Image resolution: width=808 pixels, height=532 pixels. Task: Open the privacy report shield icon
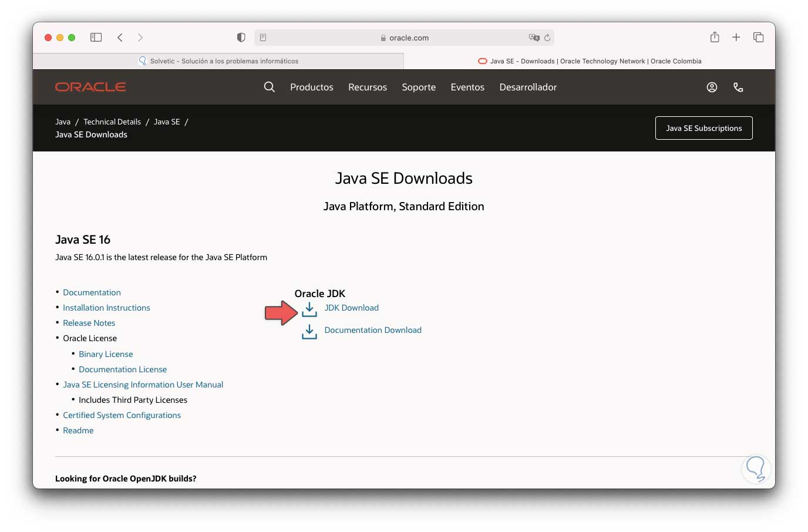tap(241, 38)
